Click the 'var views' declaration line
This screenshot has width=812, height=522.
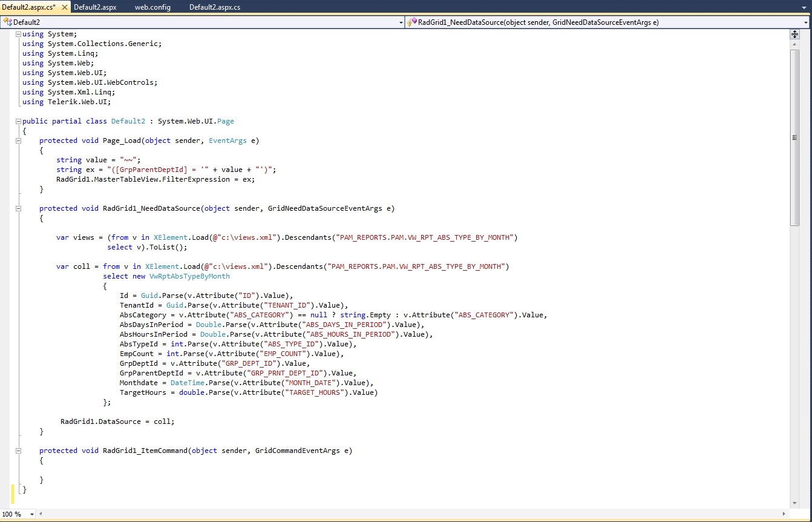point(287,237)
